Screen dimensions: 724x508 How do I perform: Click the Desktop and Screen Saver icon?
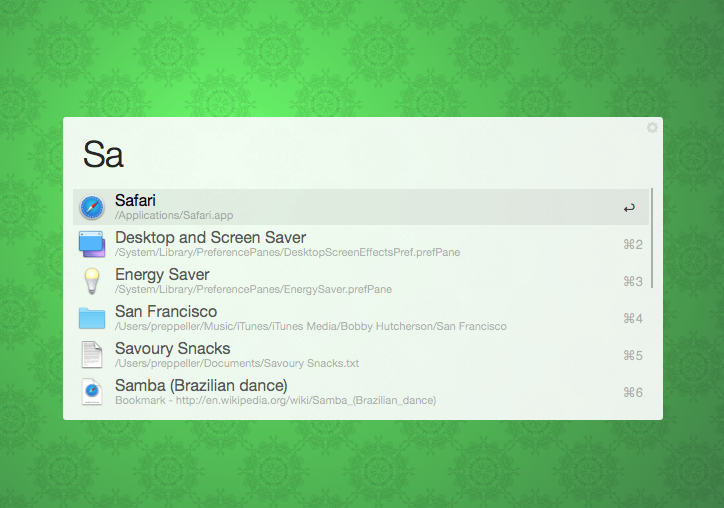point(92,245)
